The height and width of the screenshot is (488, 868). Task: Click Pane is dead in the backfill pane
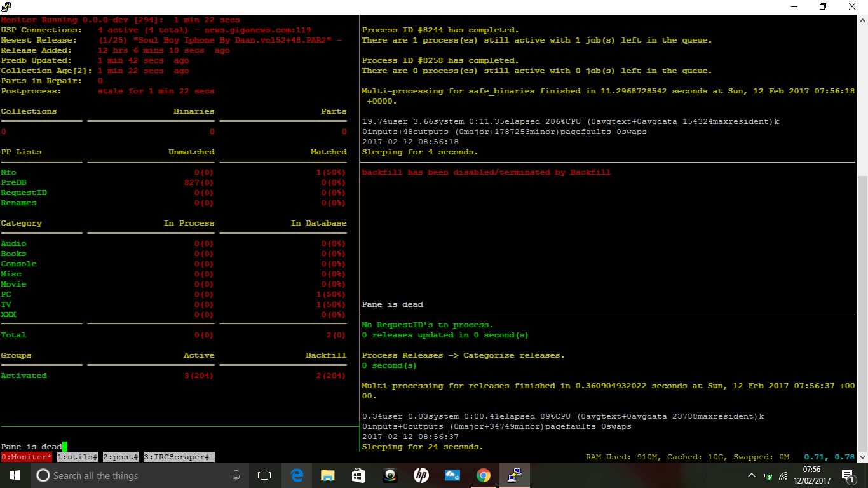point(392,304)
